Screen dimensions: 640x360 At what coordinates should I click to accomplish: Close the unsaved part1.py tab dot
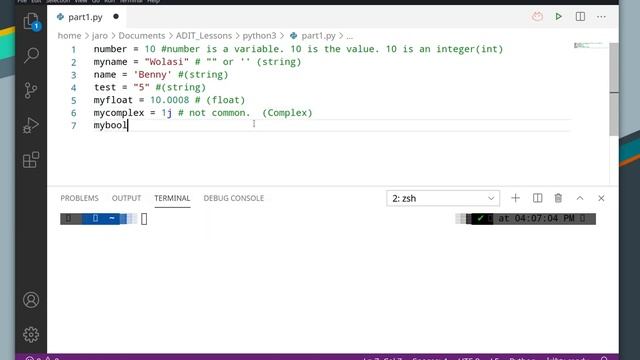pyautogui.click(x=116, y=17)
